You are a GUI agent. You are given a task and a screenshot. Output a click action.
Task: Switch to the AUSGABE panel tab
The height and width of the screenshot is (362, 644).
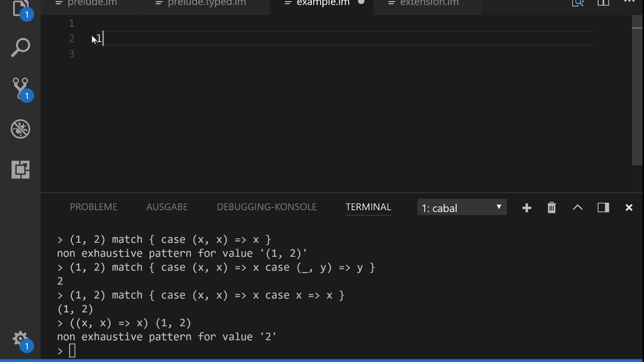(167, 207)
